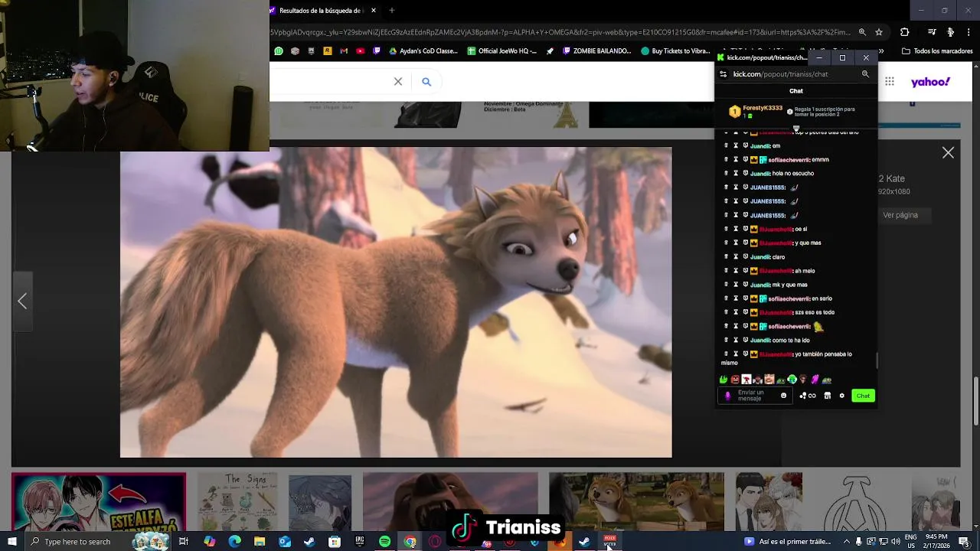Go to the previous image using left arrow
Viewport: 980px width, 551px height.
coord(22,302)
